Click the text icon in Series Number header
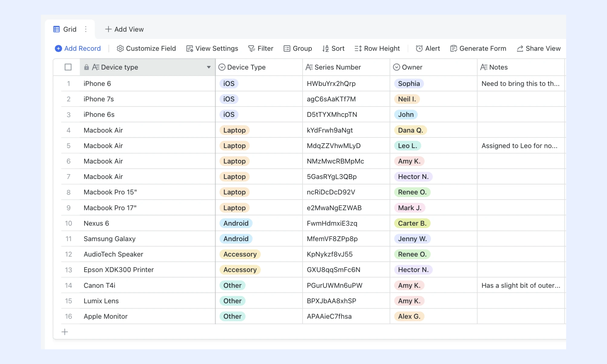The height and width of the screenshot is (364, 607). coord(309,67)
